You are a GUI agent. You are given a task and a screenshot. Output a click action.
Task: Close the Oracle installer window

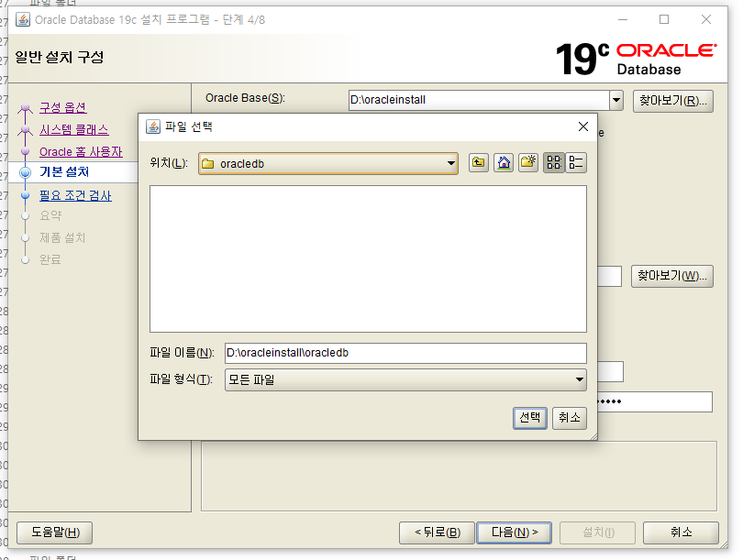click(x=706, y=19)
